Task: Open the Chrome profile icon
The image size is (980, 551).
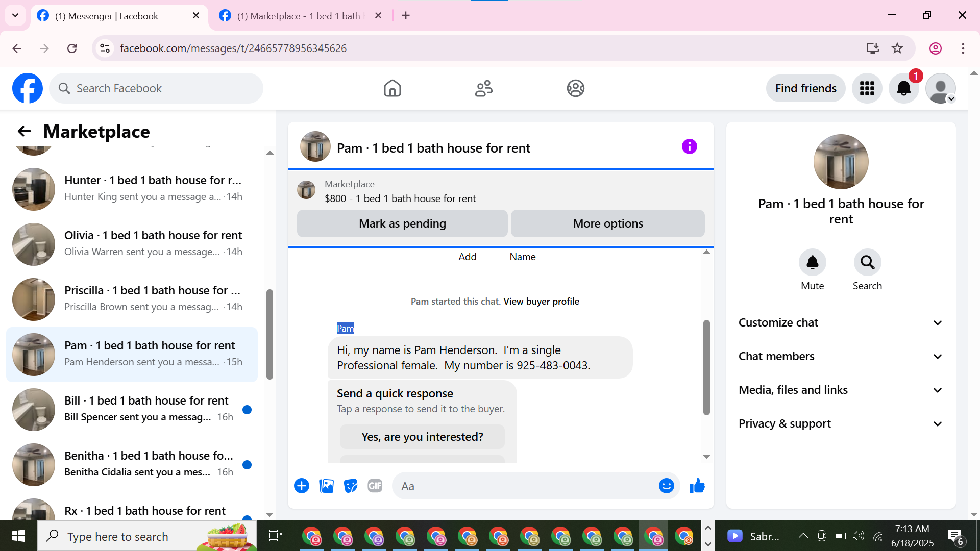Action: [x=935, y=48]
